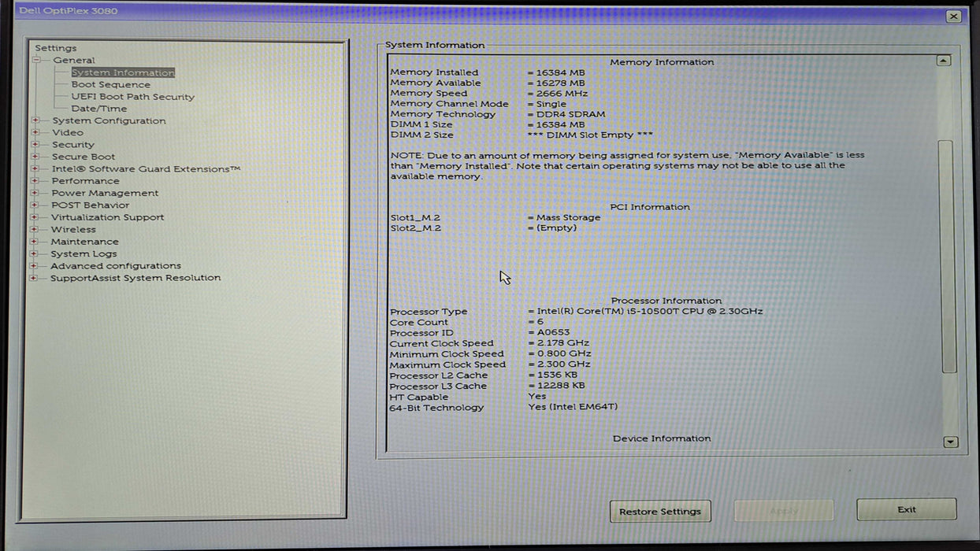
Task: Click the scroll down arrow
Action: [950, 442]
